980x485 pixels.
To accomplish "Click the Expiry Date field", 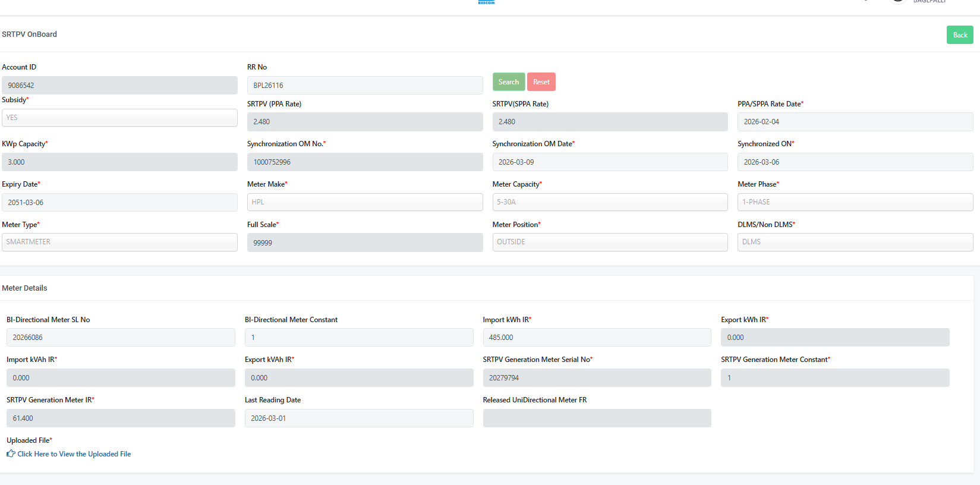I will click(x=119, y=203).
